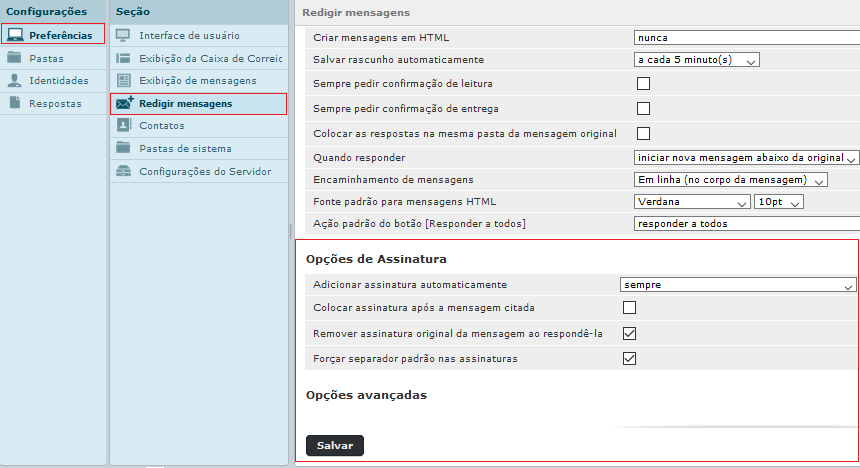Open the Adicionar assinatura automaticamente dropdown
The image size is (860, 468).
[x=738, y=284]
